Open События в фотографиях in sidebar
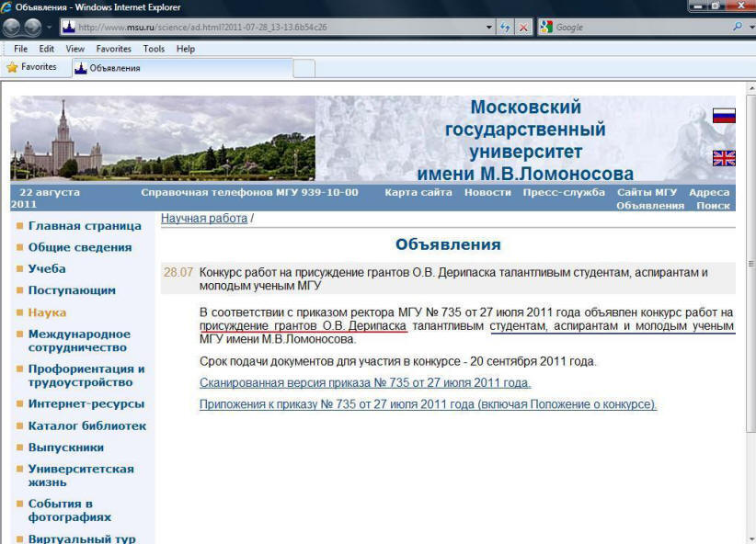The width and height of the screenshot is (756, 544). pos(69,510)
